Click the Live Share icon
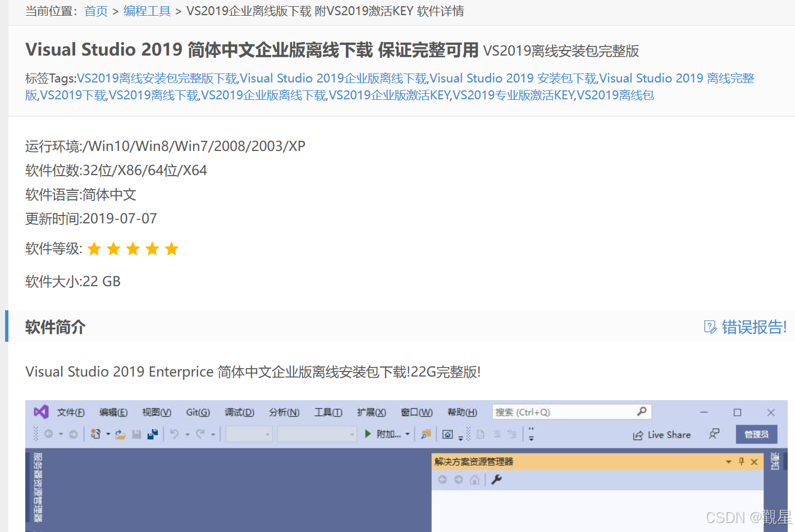This screenshot has height=532, width=795. [638, 435]
